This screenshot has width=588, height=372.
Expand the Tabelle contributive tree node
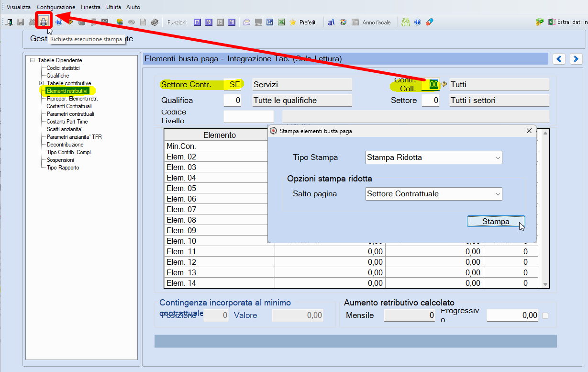42,83
